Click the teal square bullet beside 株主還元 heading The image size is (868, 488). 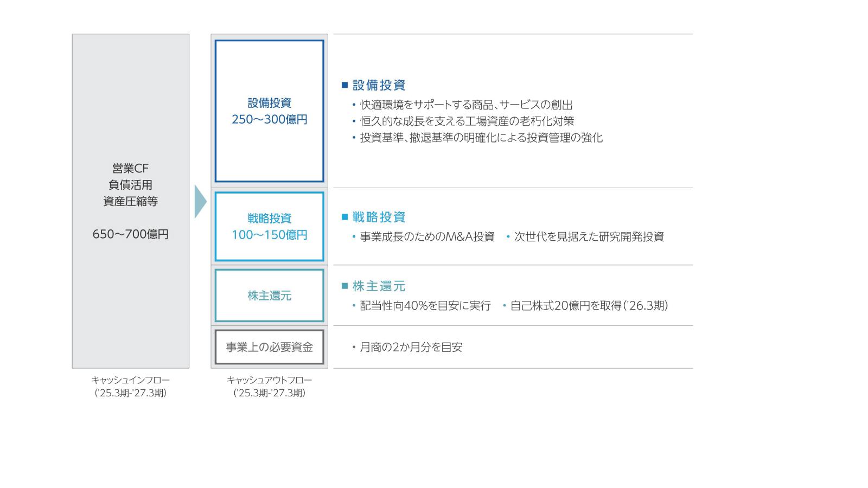point(344,286)
